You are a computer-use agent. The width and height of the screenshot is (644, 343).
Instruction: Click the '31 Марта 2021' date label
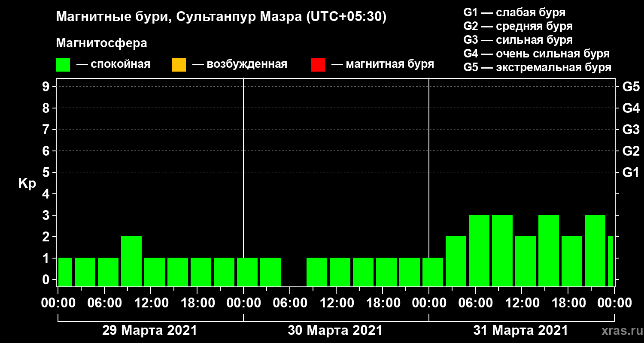(x=520, y=331)
